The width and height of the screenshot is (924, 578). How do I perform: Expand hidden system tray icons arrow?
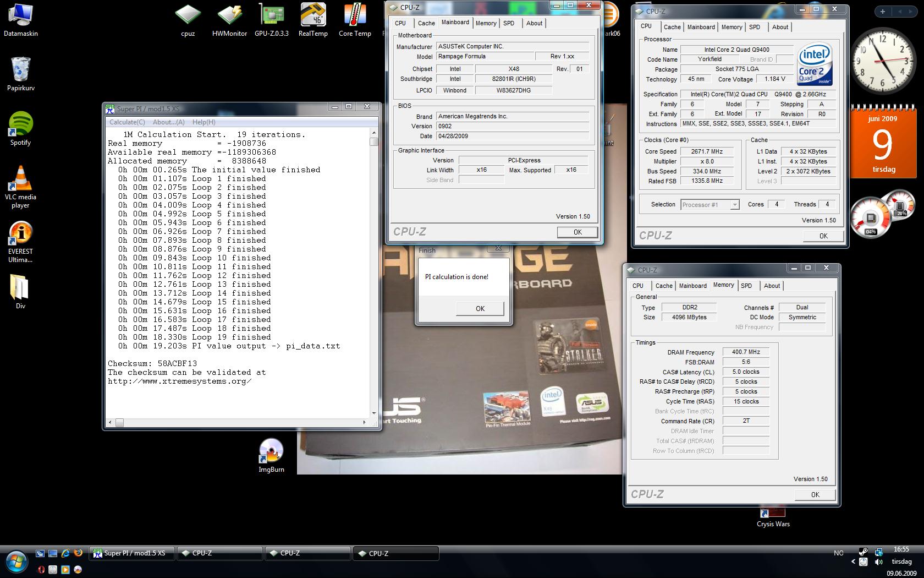(853, 562)
